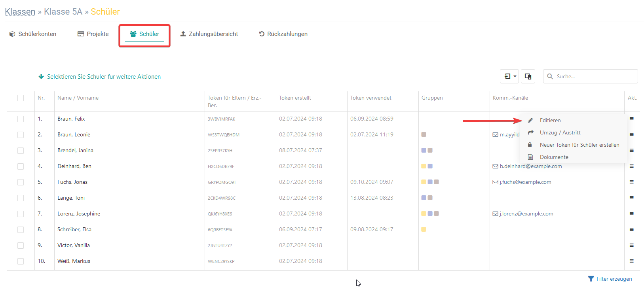644x291 pixels.
Task: Click the yellow group swatch for Deinhard, Ben
Action: click(x=424, y=166)
